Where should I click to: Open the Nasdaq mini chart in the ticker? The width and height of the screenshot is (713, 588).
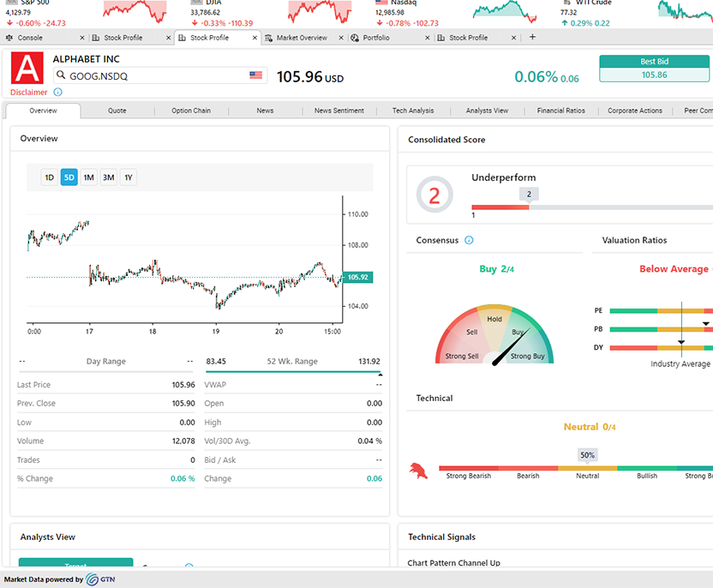click(505, 12)
